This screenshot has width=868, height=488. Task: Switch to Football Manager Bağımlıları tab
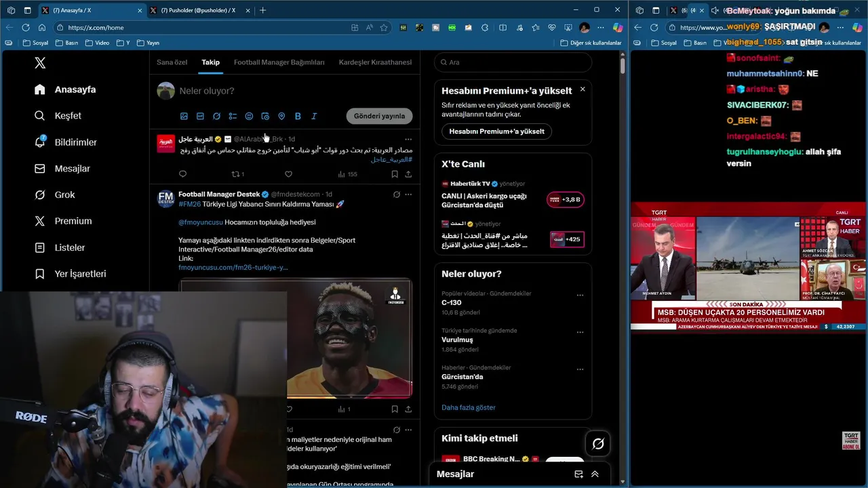tap(279, 62)
